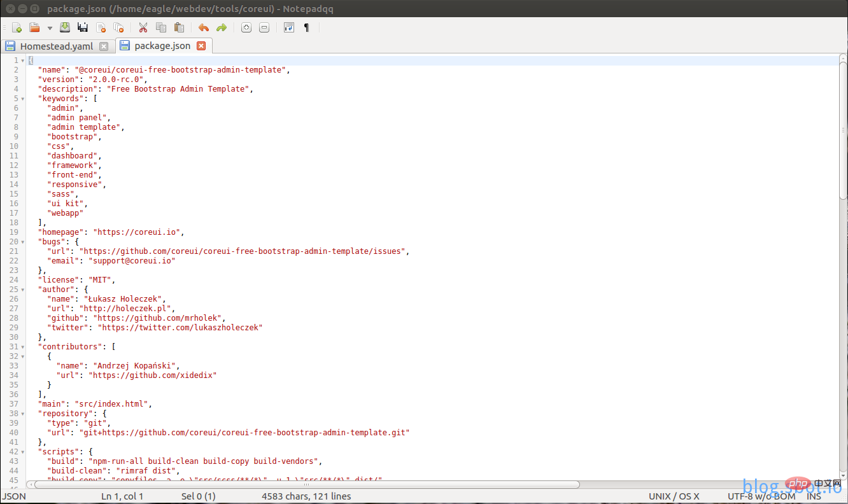Redo the last undone edit

pos(222,27)
